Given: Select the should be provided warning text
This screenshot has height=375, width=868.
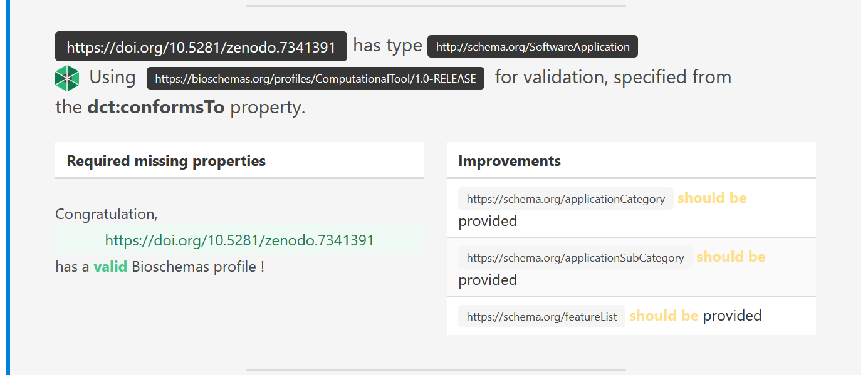Looking at the screenshot, I should coord(711,197).
